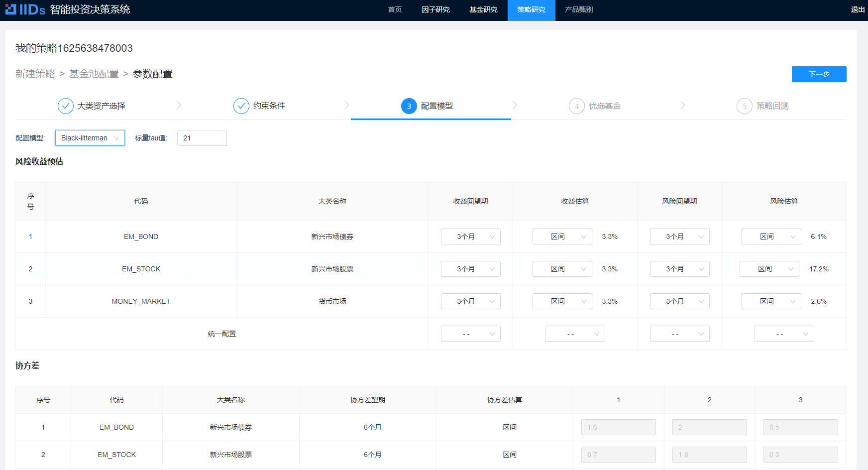Select the 优选基金 step label
The width and height of the screenshot is (868, 470).
[605, 106]
